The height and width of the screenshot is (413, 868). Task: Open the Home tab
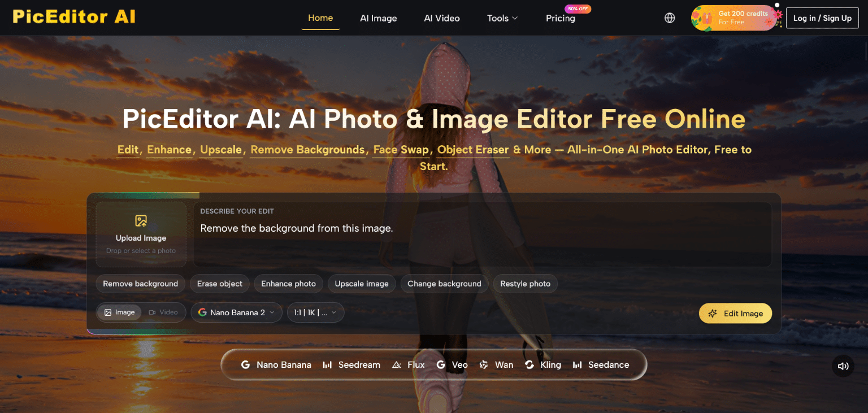(x=320, y=18)
